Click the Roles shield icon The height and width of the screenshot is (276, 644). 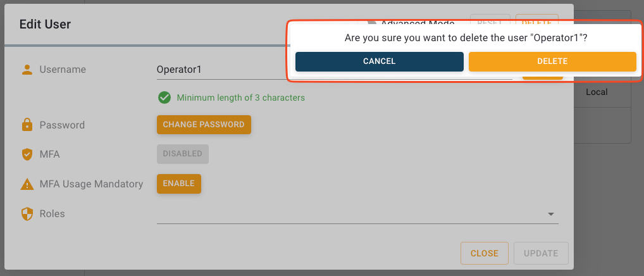27,214
